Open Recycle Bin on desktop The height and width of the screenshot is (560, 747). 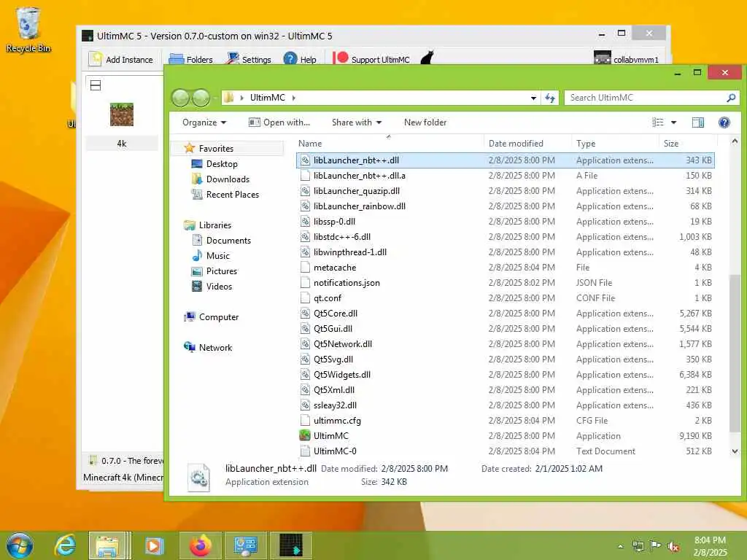coord(28,29)
